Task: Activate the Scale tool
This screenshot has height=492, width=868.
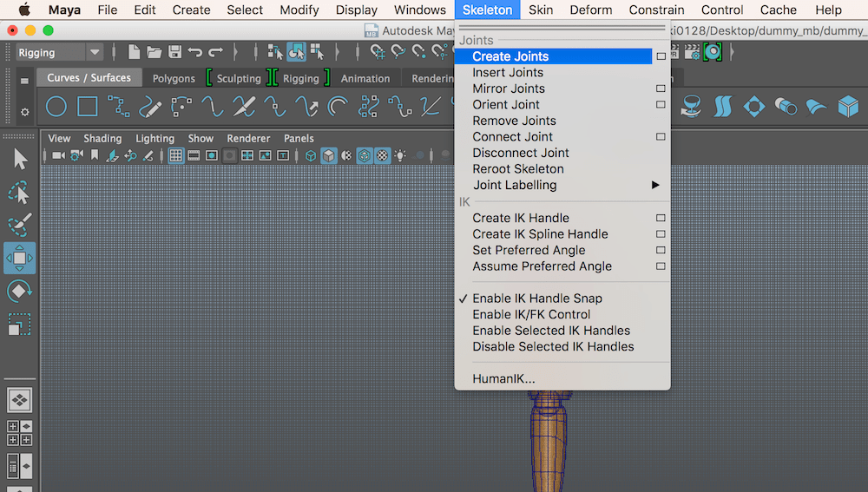Action: pyautogui.click(x=19, y=324)
